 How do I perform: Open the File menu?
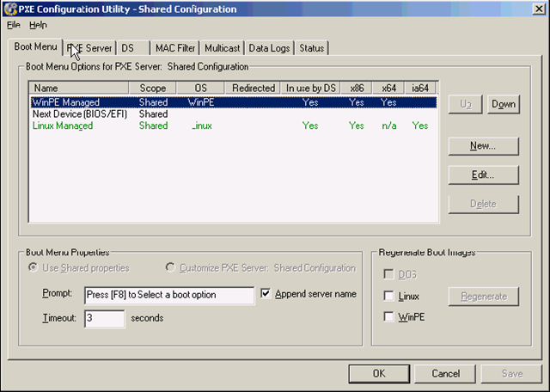[x=13, y=25]
